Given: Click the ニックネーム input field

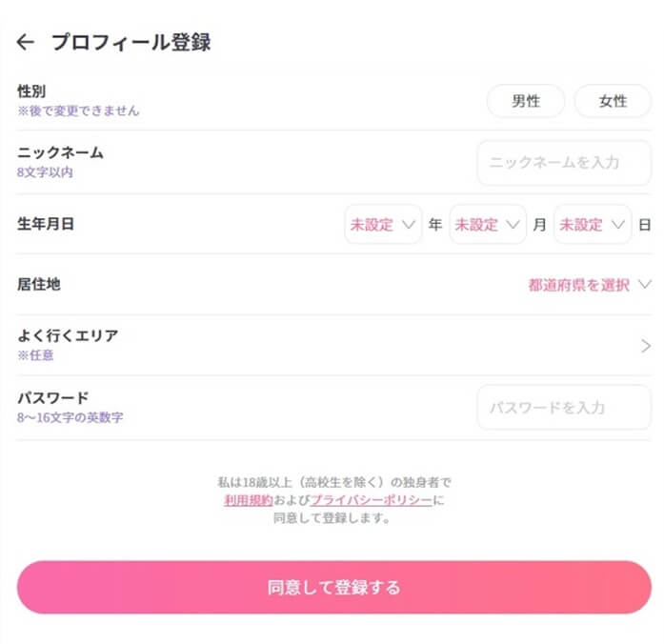Looking at the screenshot, I should click(x=564, y=163).
